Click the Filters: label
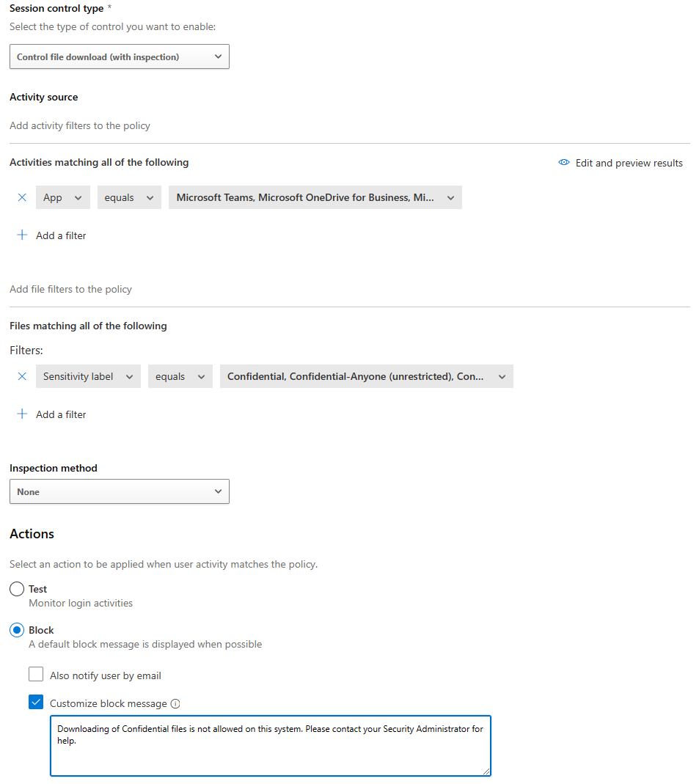This screenshot has width=699, height=784. pos(26,351)
